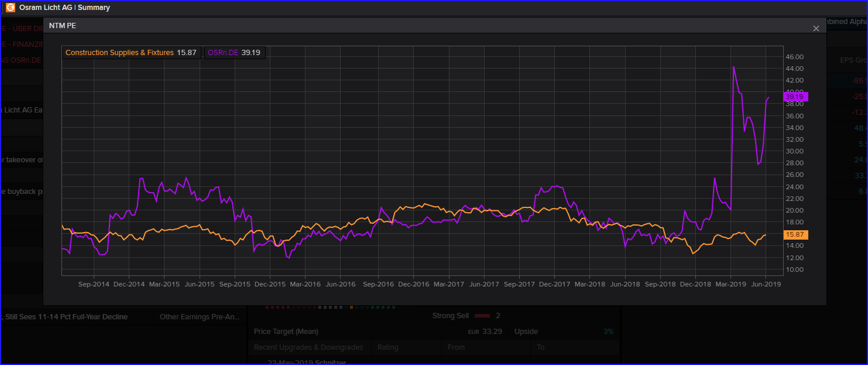Image resolution: width=868 pixels, height=365 pixels.
Task: Select the Construction Supplies & Fixtures legend
Action: click(x=131, y=53)
